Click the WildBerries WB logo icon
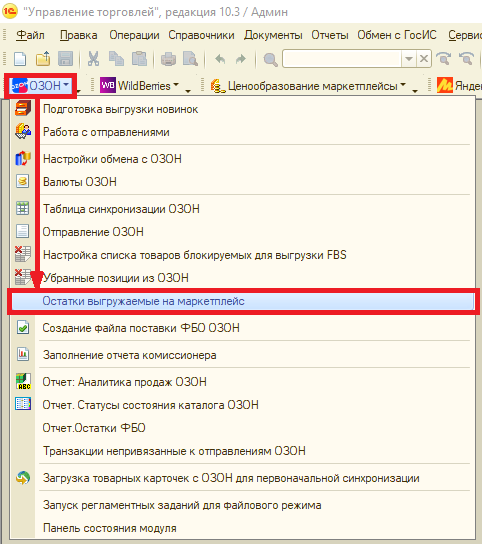 point(108,85)
